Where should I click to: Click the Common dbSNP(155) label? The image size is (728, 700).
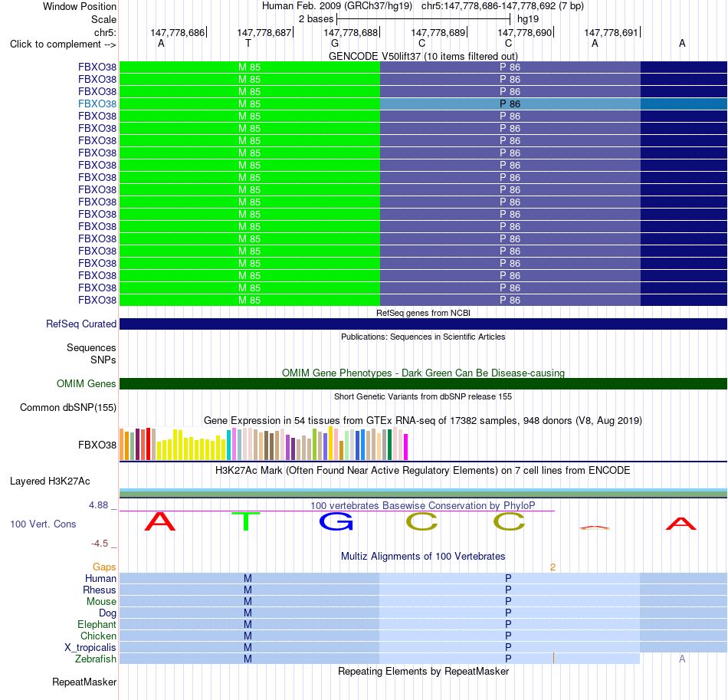pyautogui.click(x=67, y=407)
